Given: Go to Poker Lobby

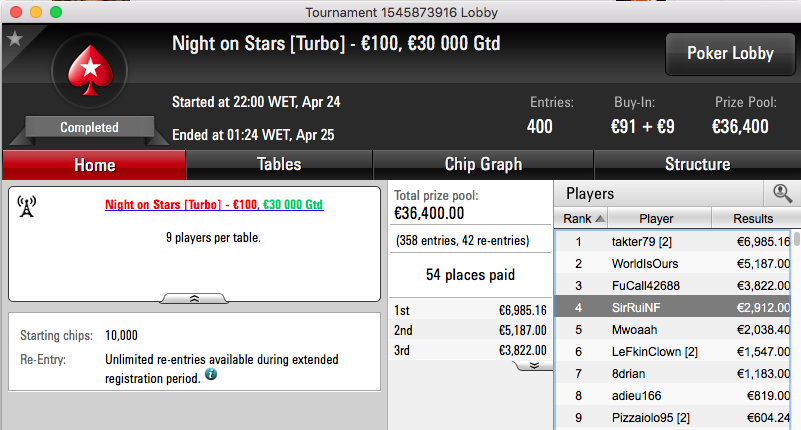Looking at the screenshot, I should [730, 54].
